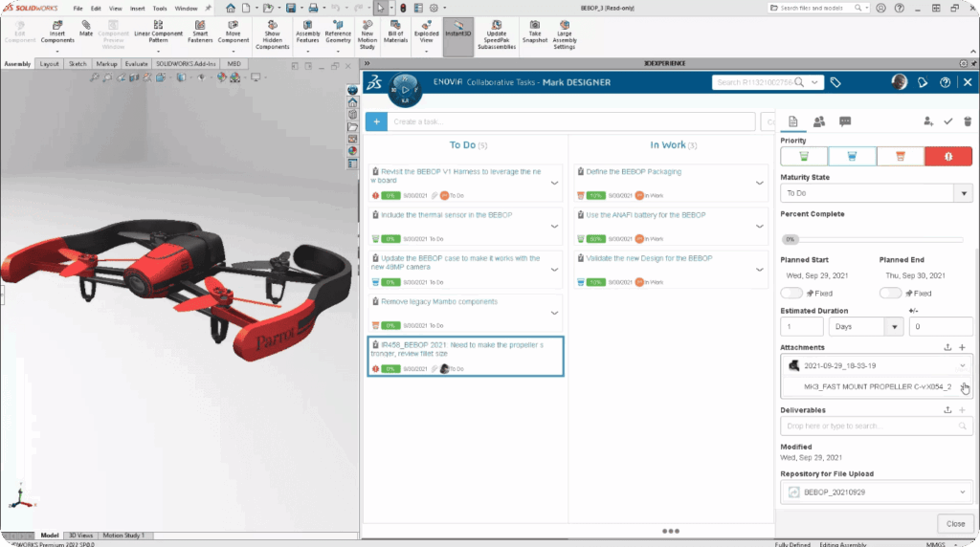Toggle the Planned Start Fixed switch

(x=791, y=293)
